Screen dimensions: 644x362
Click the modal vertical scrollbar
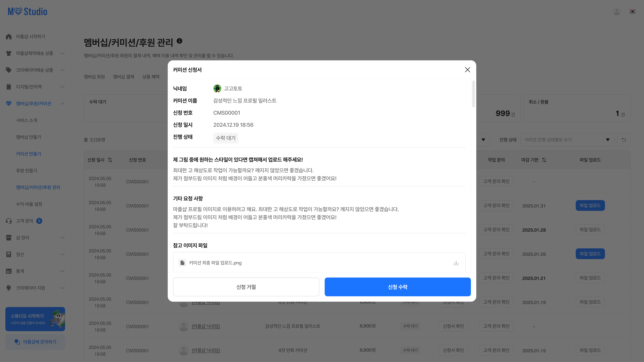click(473, 94)
